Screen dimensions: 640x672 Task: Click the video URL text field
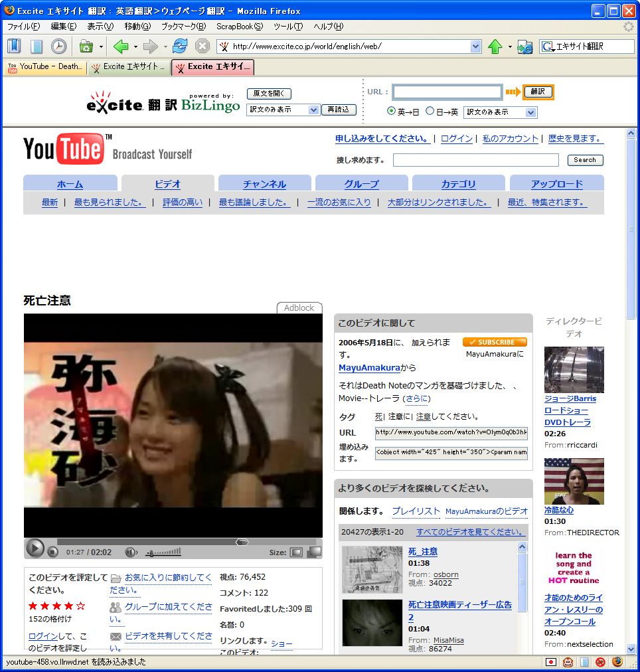451,432
